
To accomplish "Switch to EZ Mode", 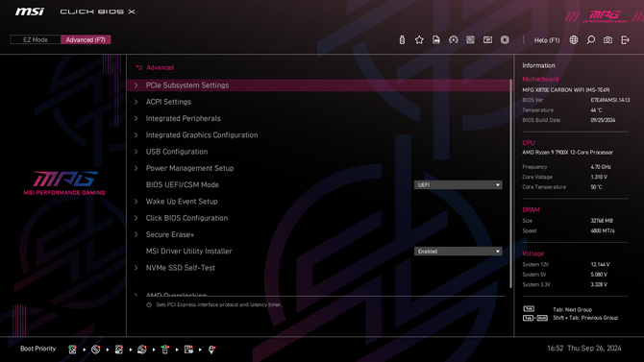I will tap(36, 39).
